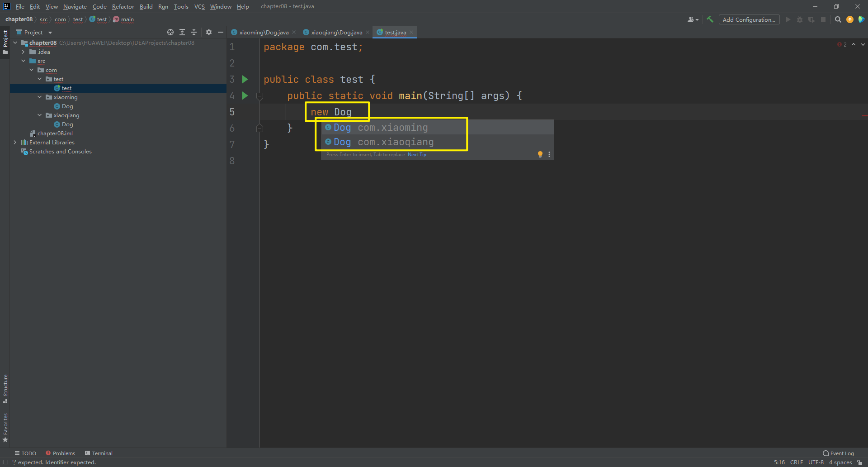Open the VCS menu
The width and height of the screenshot is (868, 467).
[199, 6]
